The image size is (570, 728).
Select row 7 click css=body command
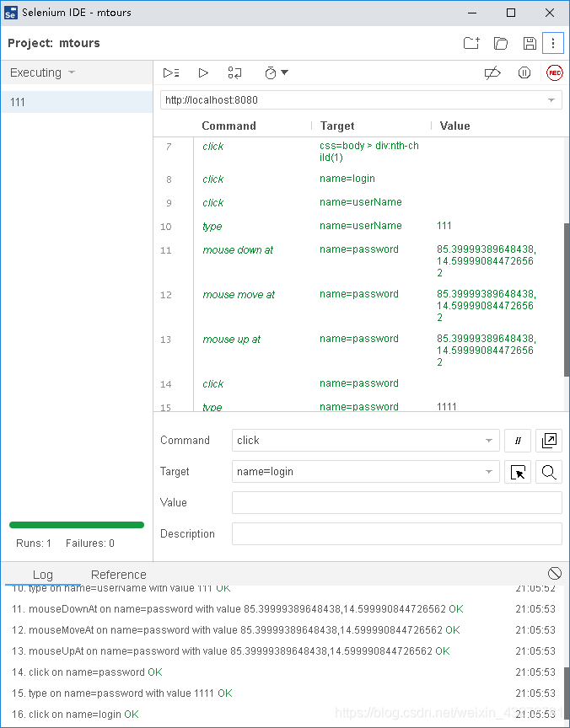(358, 153)
